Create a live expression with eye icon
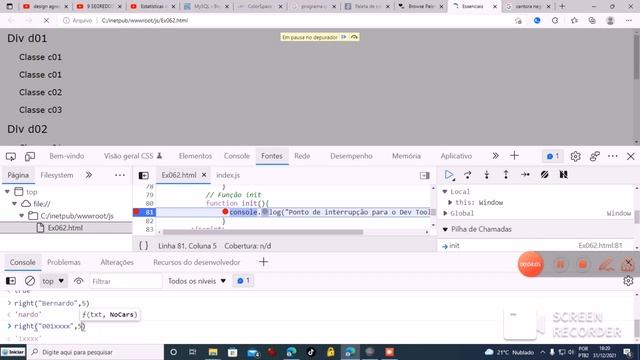Image resolution: width=640 pixels, height=360 pixels. (x=78, y=281)
